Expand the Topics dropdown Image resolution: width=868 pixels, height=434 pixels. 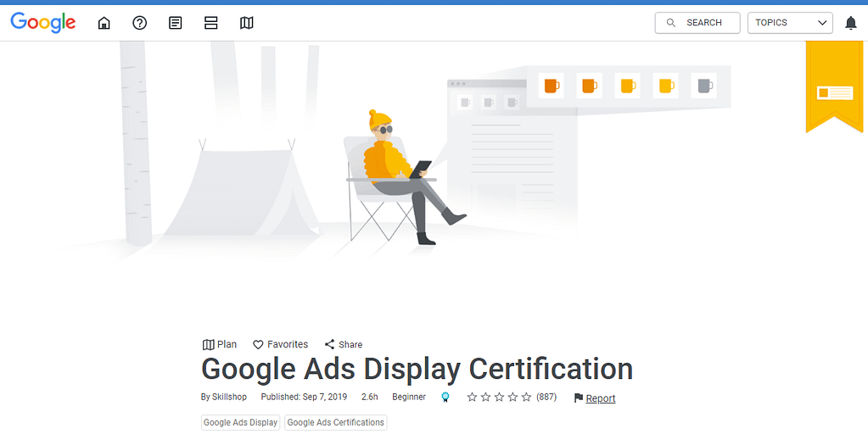tap(790, 23)
